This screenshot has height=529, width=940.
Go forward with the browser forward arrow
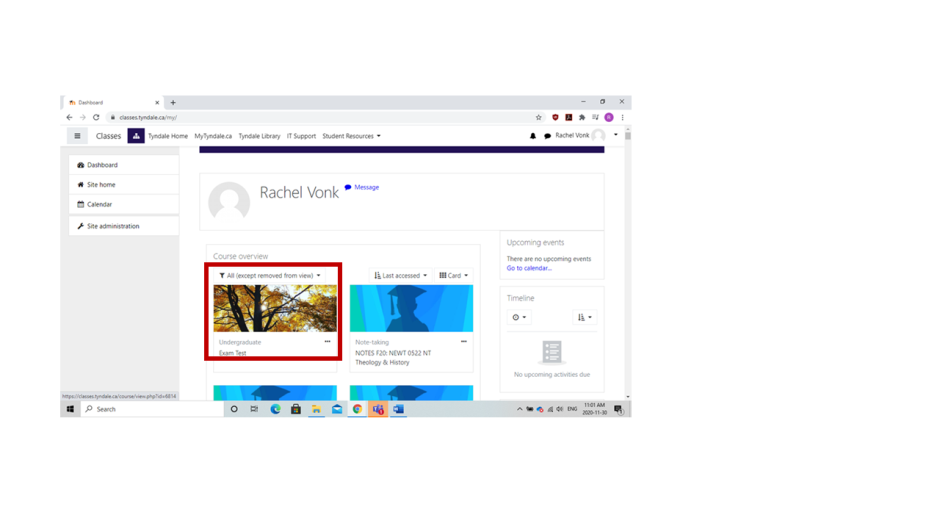(x=83, y=118)
